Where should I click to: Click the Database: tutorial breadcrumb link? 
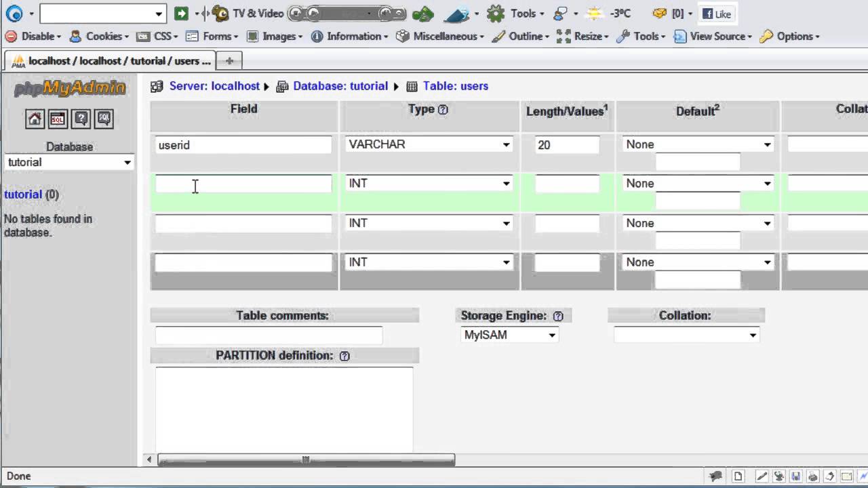pos(340,86)
